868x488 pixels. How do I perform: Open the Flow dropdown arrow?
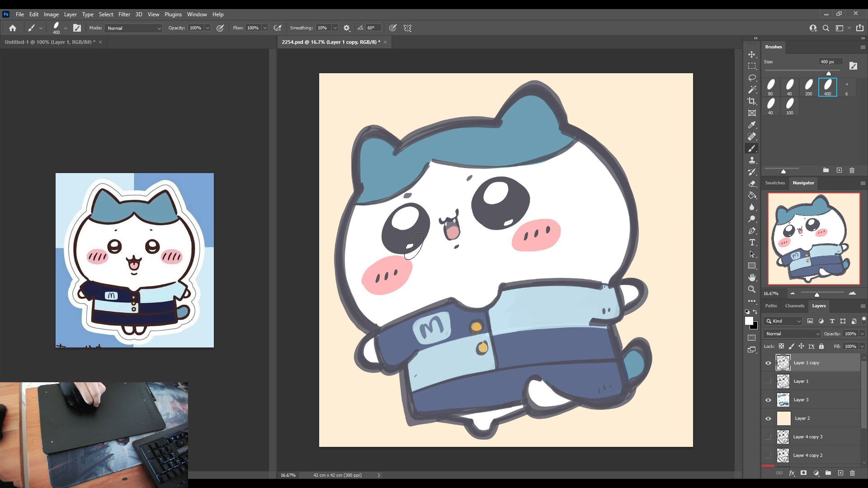click(265, 28)
